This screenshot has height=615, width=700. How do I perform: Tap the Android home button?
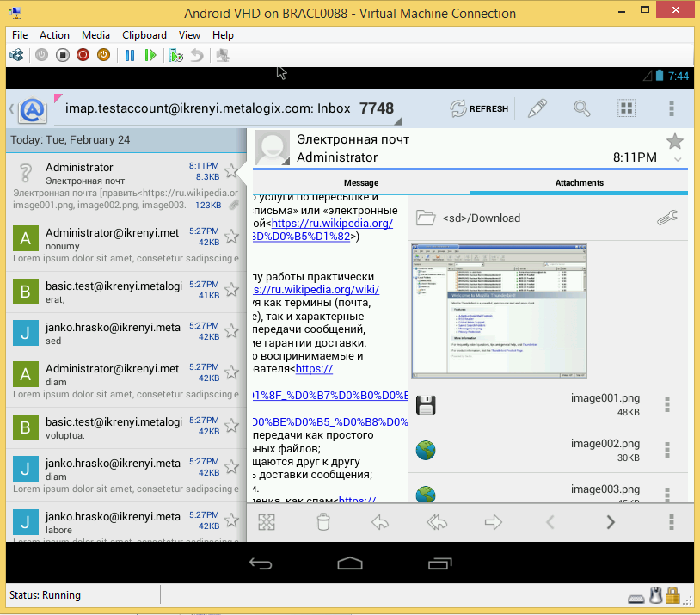click(350, 563)
